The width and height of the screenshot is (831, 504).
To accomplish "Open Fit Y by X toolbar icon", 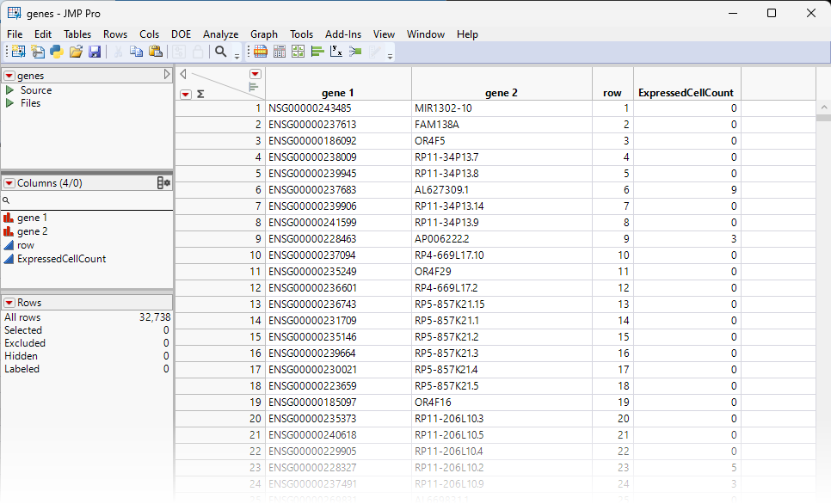I will [x=336, y=52].
